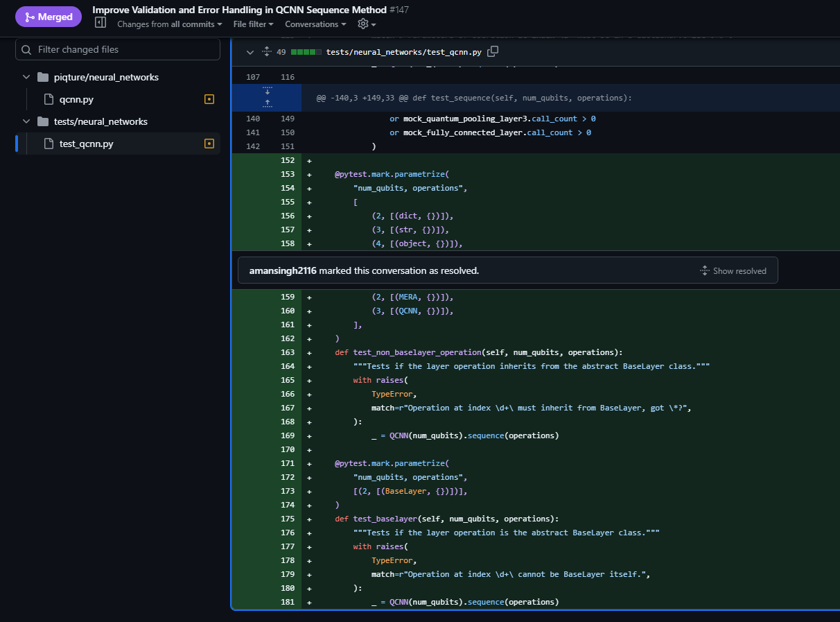This screenshot has width=840, height=622.
Task: Hide the file tree sidebar panel
Action: (x=100, y=23)
